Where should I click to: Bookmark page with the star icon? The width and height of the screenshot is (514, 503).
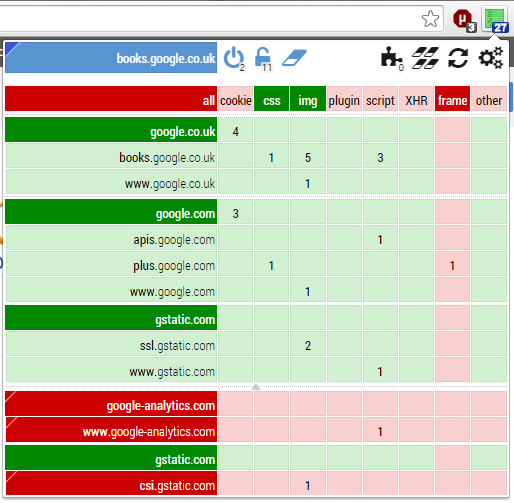[x=430, y=19]
